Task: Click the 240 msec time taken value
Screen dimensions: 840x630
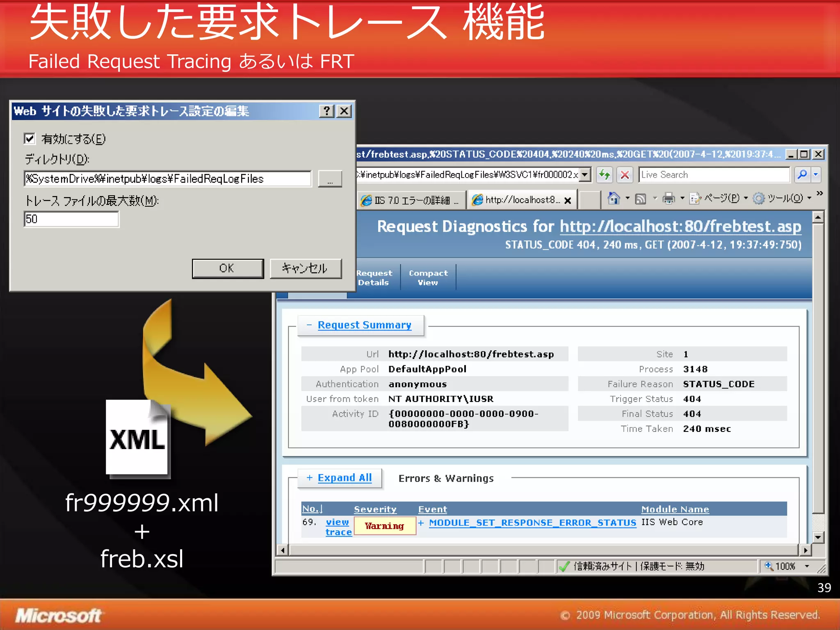Action: click(x=707, y=429)
